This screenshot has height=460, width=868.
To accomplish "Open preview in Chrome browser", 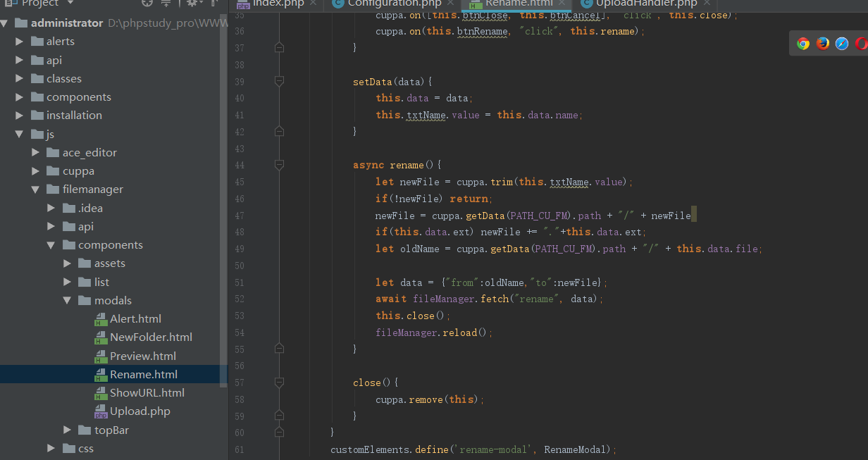I will 803,44.
